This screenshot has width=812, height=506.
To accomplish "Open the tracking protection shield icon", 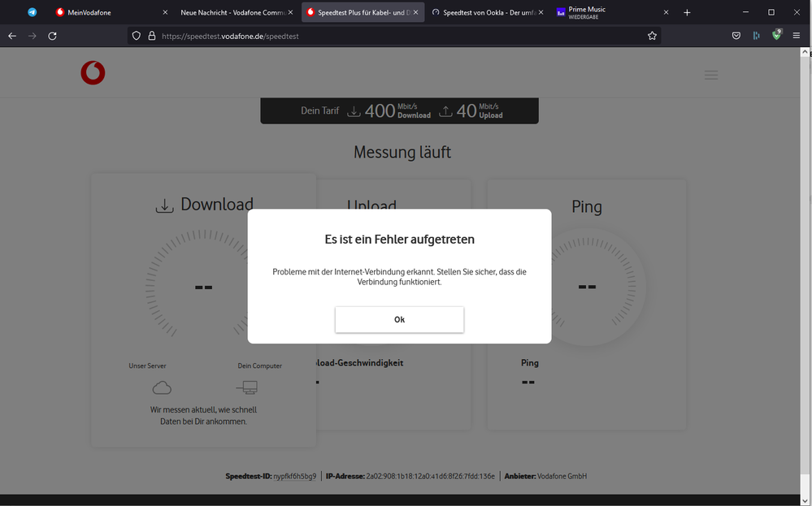I will [136, 36].
